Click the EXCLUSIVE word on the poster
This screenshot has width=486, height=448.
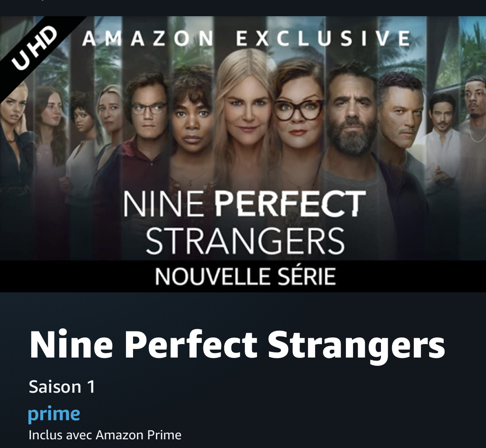coord(323,39)
